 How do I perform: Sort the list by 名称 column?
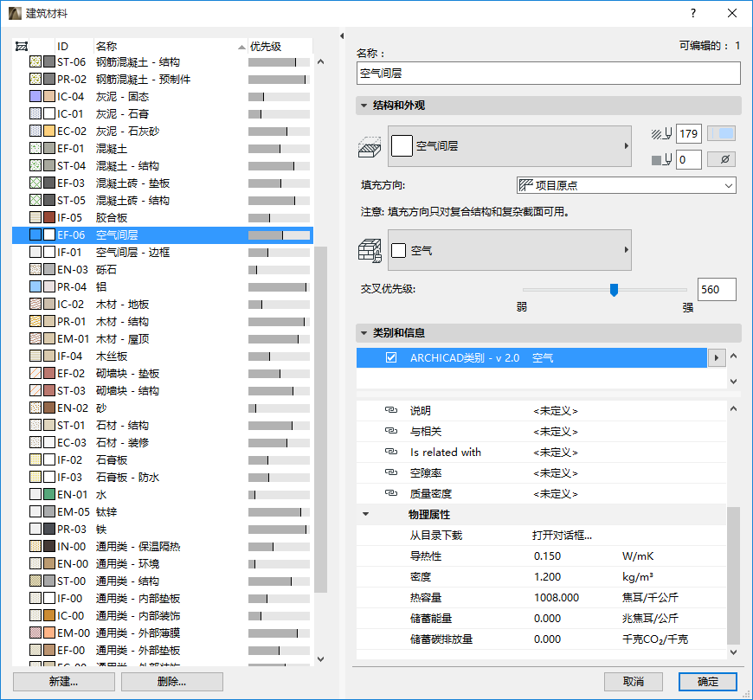pyautogui.click(x=164, y=46)
